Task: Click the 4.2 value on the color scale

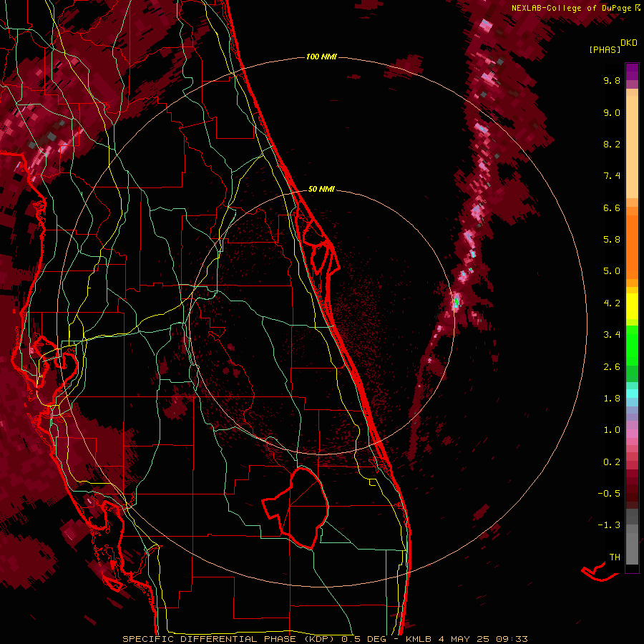Action: tap(612, 303)
